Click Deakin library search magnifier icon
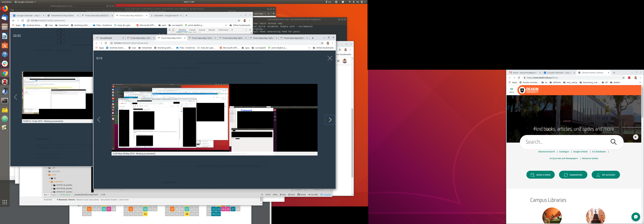This screenshot has width=644, height=224. tap(614, 142)
